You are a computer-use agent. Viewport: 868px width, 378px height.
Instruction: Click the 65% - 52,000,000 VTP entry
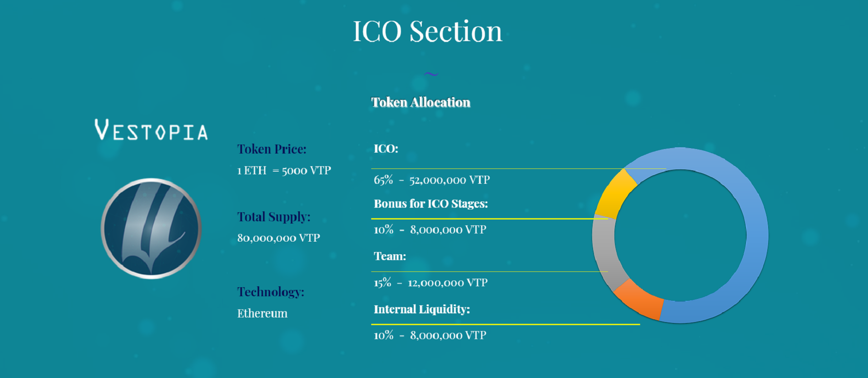(432, 180)
